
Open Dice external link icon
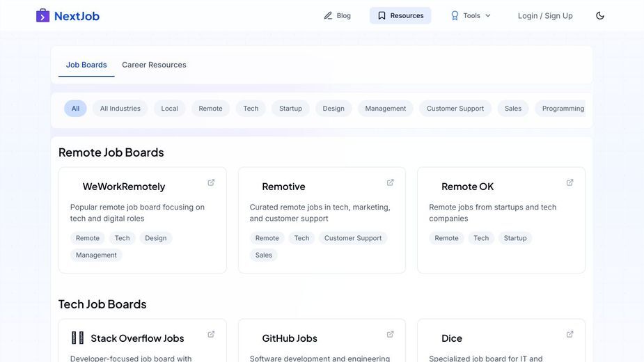(x=570, y=334)
